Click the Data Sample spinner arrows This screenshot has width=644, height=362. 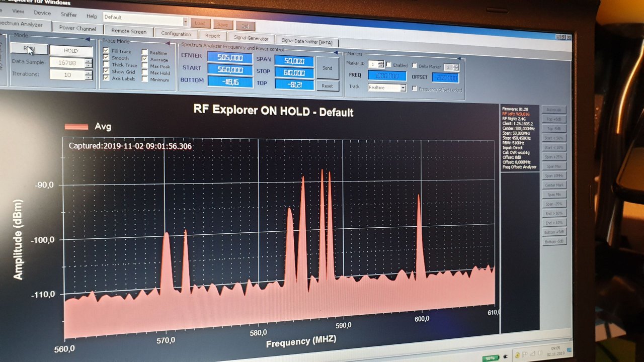[x=89, y=63]
